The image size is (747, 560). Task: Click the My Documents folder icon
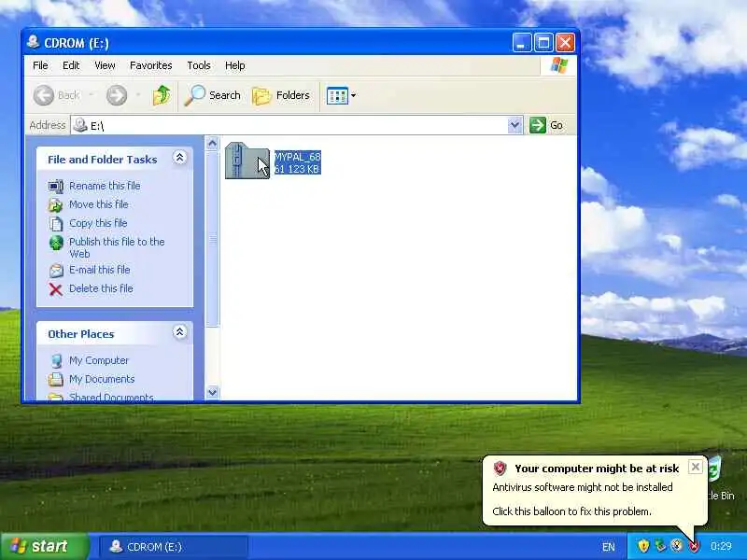click(x=56, y=380)
